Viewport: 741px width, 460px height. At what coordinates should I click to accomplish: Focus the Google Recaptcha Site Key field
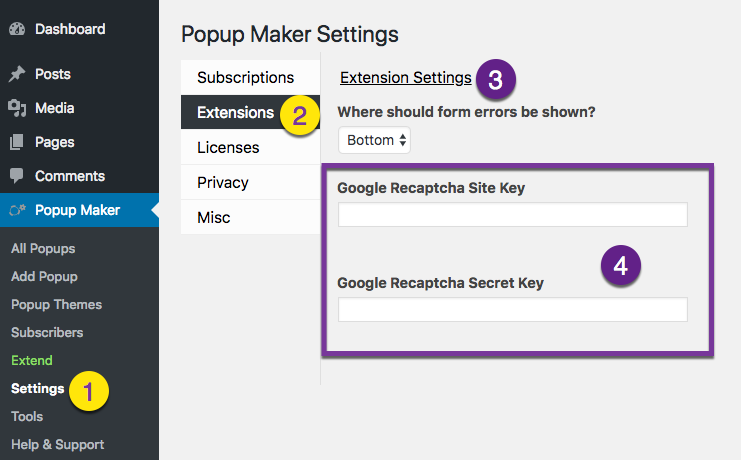click(x=513, y=215)
